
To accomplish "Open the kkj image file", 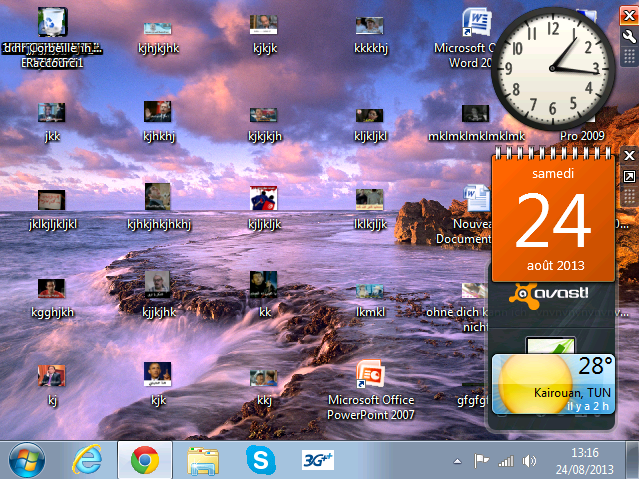I will [x=264, y=378].
